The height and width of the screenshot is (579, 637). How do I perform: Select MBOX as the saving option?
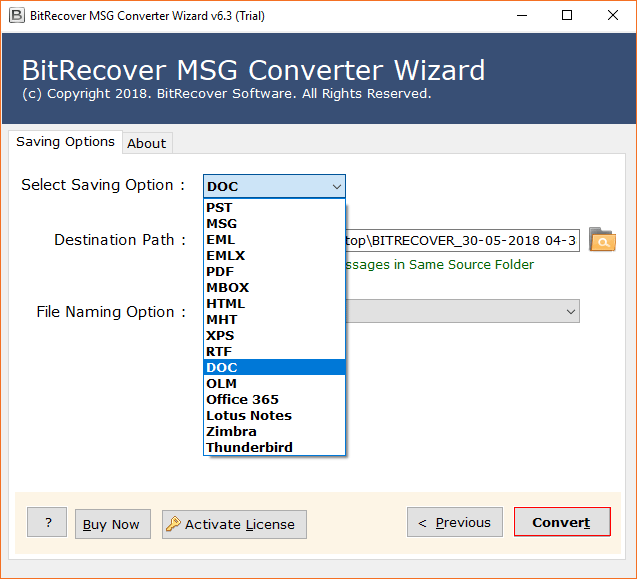(x=274, y=287)
